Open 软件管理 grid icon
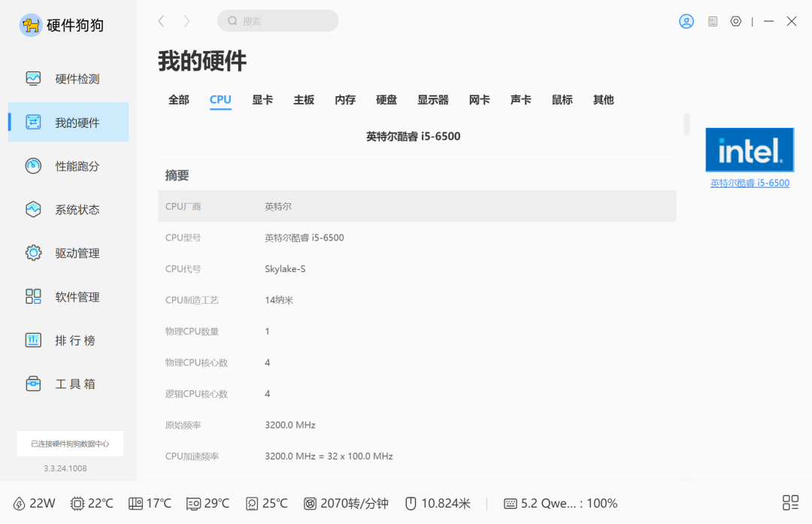Screen dimensions: 812x524 tap(33, 296)
